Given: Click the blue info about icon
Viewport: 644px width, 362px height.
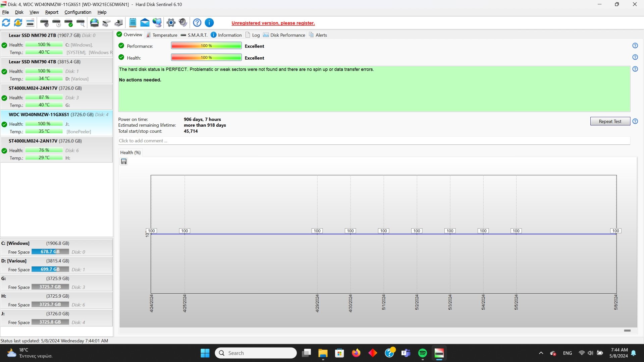Looking at the screenshot, I should pos(209,23).
